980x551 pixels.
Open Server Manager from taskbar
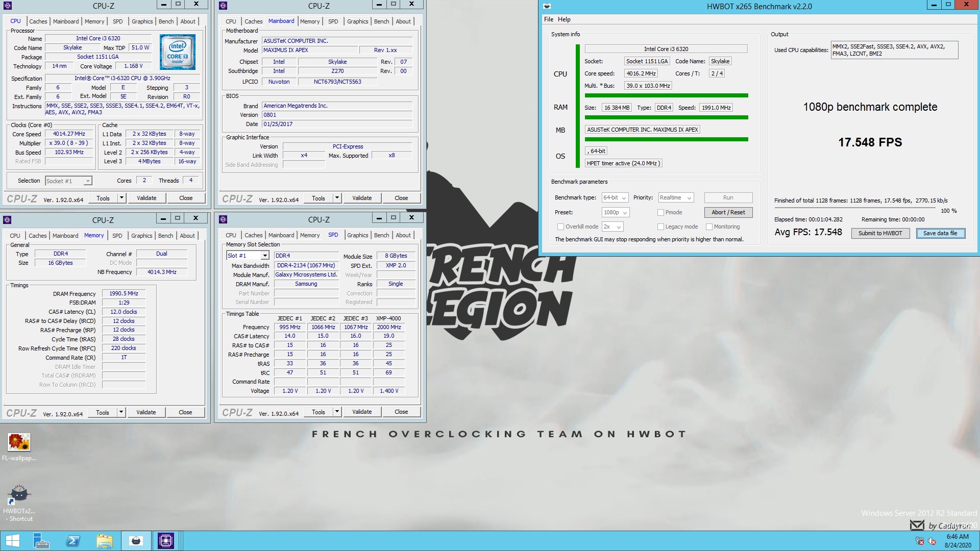[41, 541]
